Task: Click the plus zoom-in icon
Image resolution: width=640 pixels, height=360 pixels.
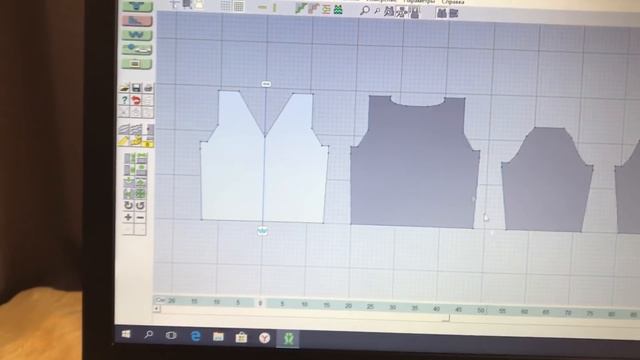Action: [128, 218]
